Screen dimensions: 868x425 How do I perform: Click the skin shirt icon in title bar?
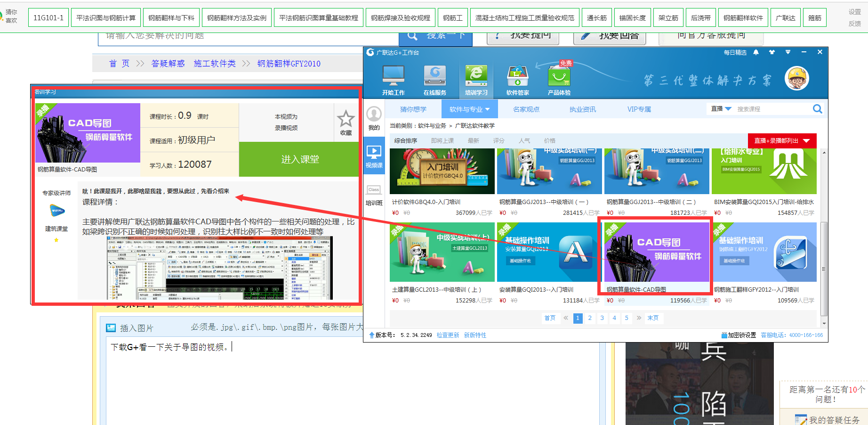click(772, 52)
